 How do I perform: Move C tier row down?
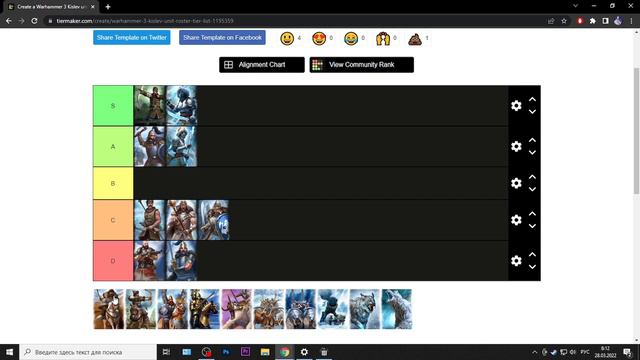pyautogui.click(x=532, y=226)
